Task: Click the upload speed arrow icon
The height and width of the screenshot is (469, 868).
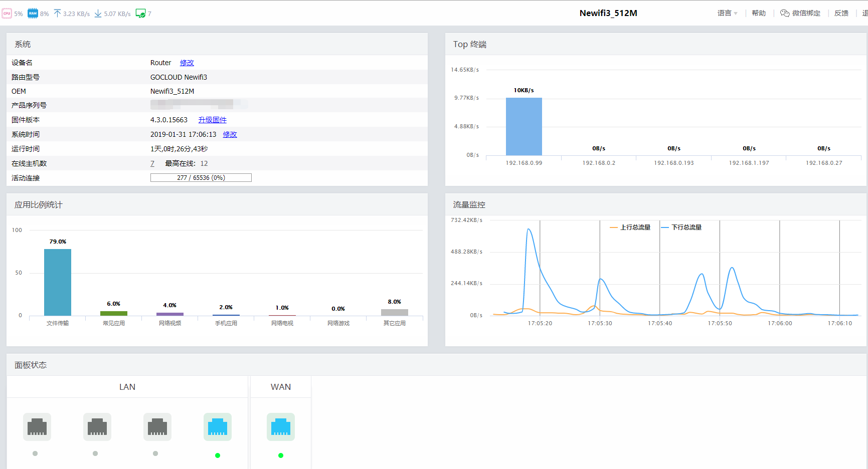Action: pyautogui.click(x=57, y=14)
